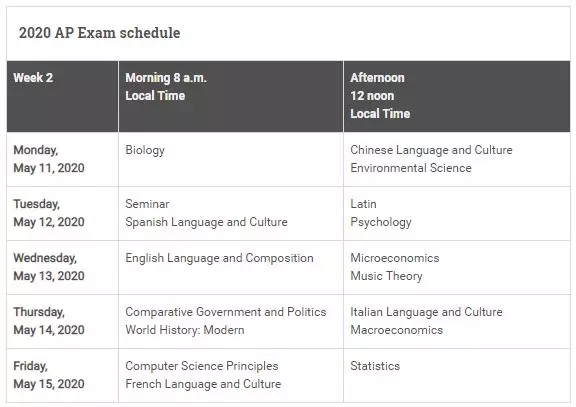The width and height of the screenshot is (576, 407).
Task: Select Spanish Language and Culture exam
Action: [x=206, y=222]
